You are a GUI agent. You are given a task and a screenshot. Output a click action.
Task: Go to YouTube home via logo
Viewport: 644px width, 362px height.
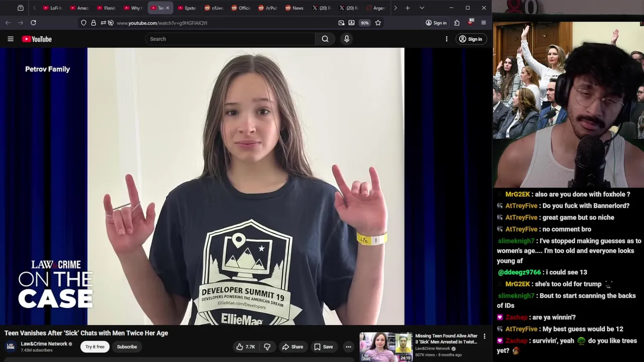37,39
